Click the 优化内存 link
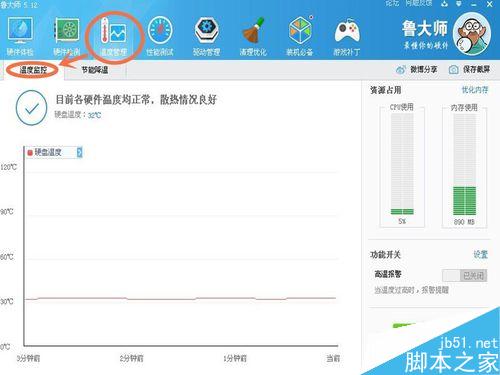This screenshot has height=375, width=500. pos(475,90)
